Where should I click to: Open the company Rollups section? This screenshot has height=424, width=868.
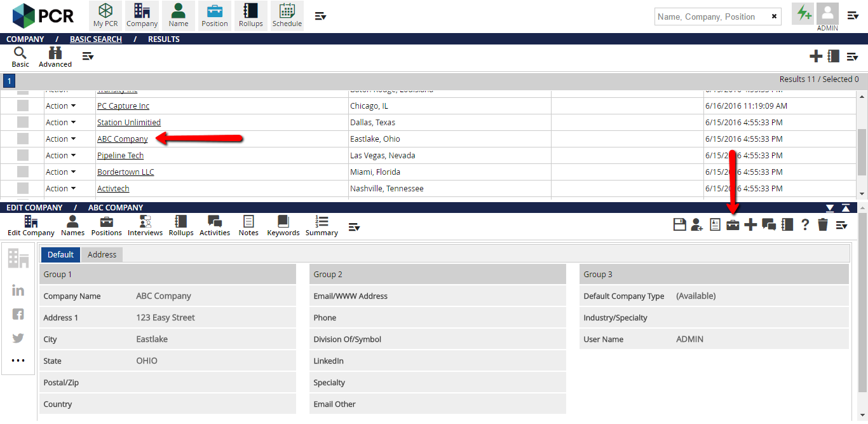coord(181,225)
